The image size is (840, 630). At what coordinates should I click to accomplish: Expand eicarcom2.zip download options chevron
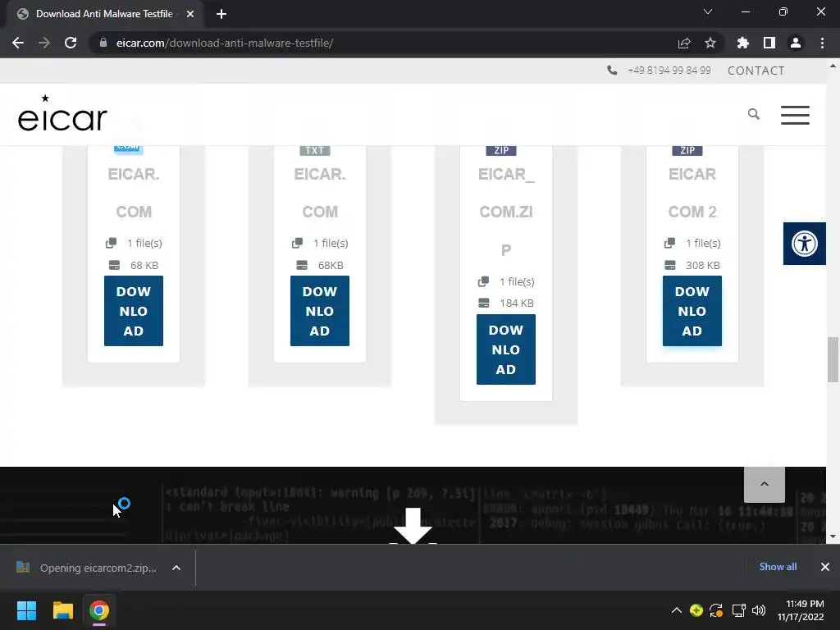(176, 568)
